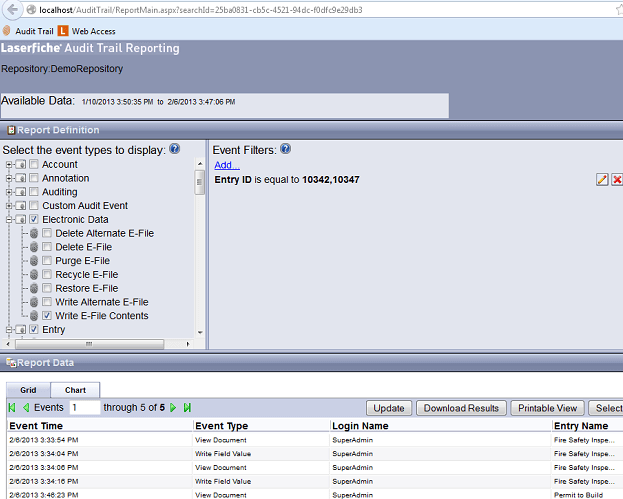Screen dimensions: 623x499
Task: Click the Download Results button
Action: (x=461, y=408)
